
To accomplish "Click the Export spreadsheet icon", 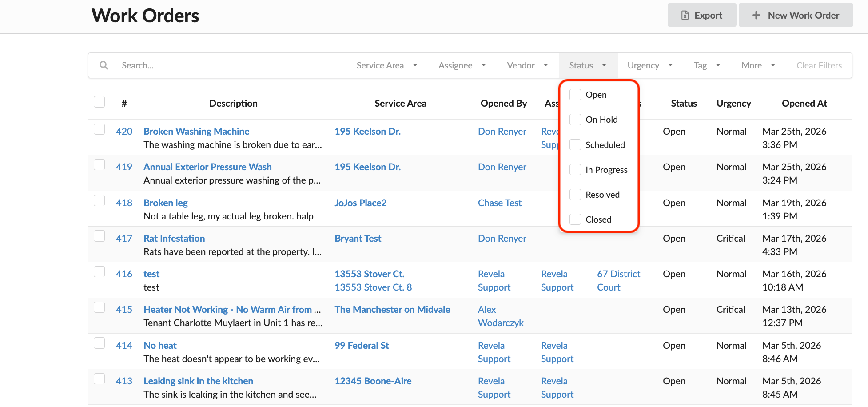I will click(x=685, y=16).
